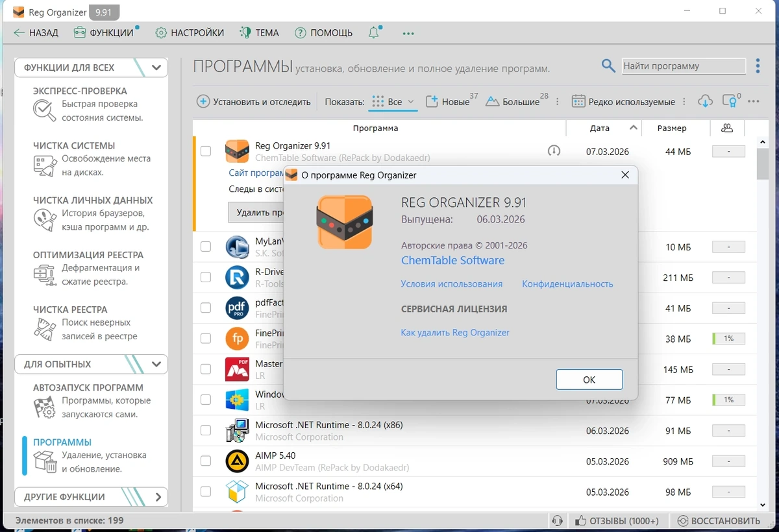This screenshot has width=779, height=532.
Task: Open ОТЗЫВЫ (1000+) in status bar
Action: tap(617, 521)
